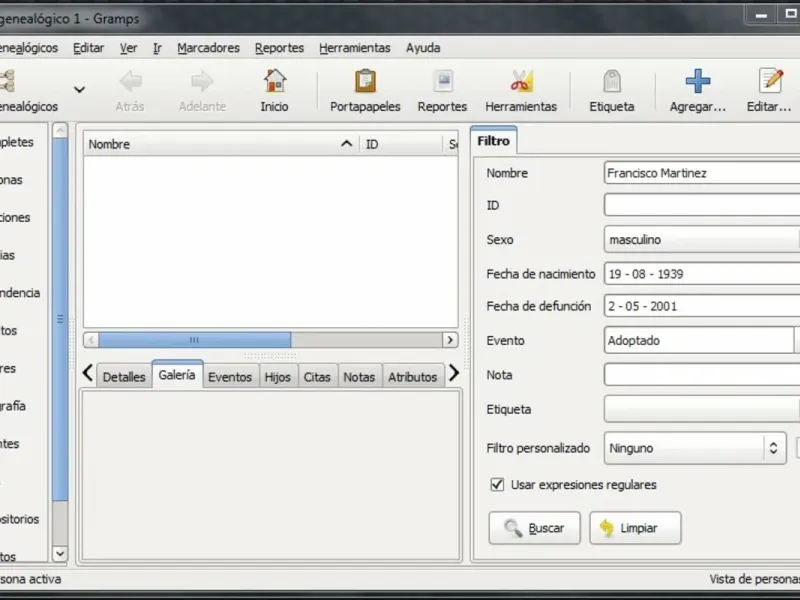Sort by the Nombre column header
Screen dimensions: 800x600
point(221,144)
